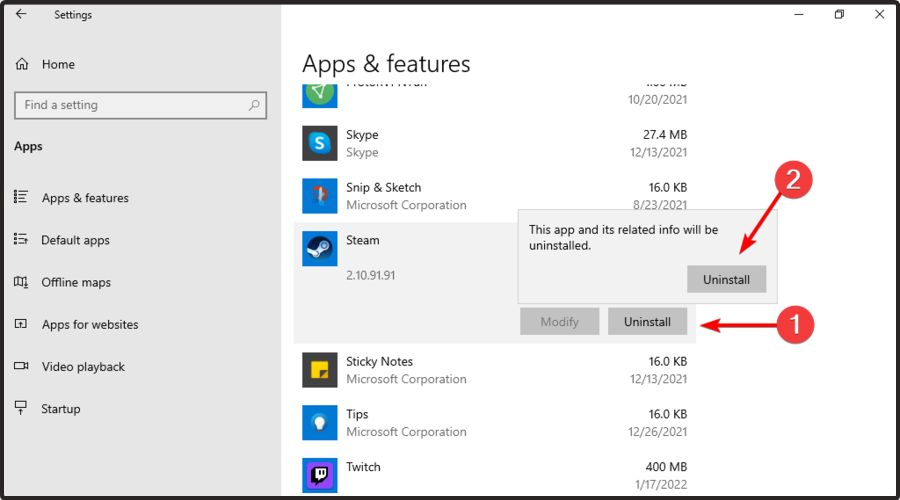The image size is (900, 500).
Task: Open Offline maps page
Action: 76,282
